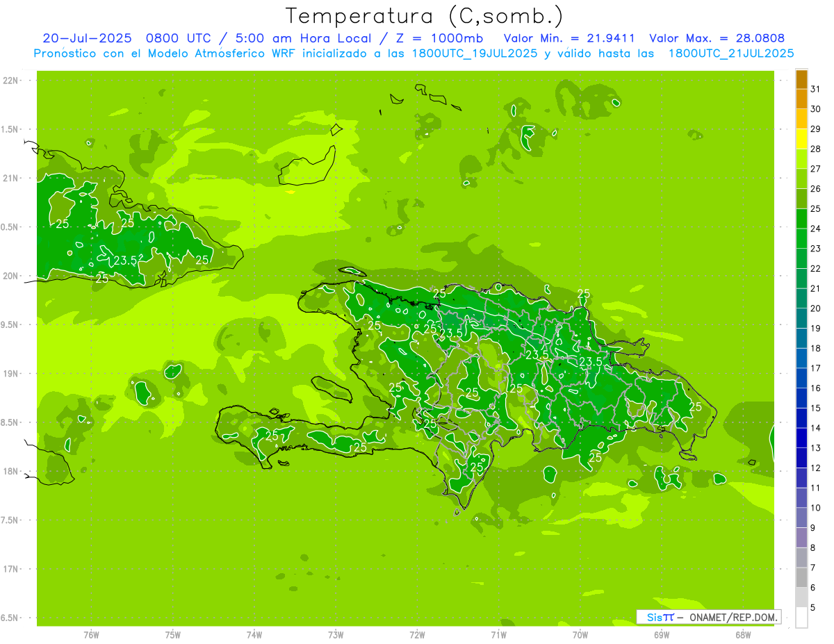The width and height of the screenshot is (834, 644).
Task: Click the color bar label "31"
Action: click(x=816, y=89)
